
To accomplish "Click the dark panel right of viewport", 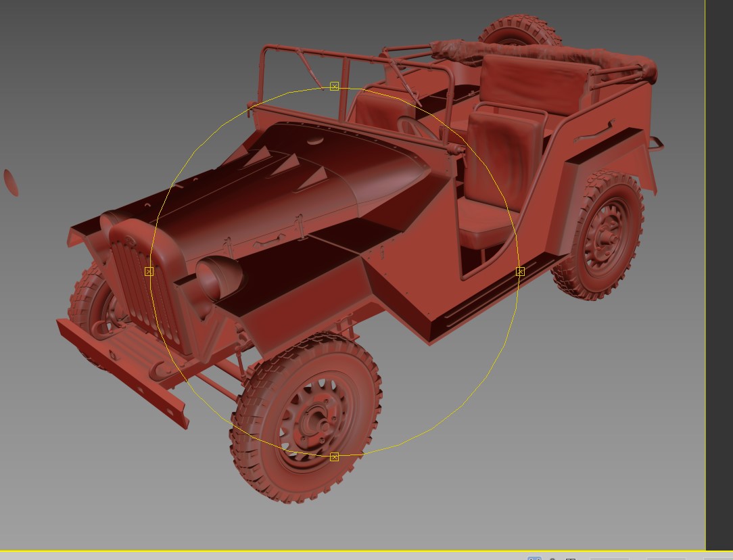I will [719, 271].
